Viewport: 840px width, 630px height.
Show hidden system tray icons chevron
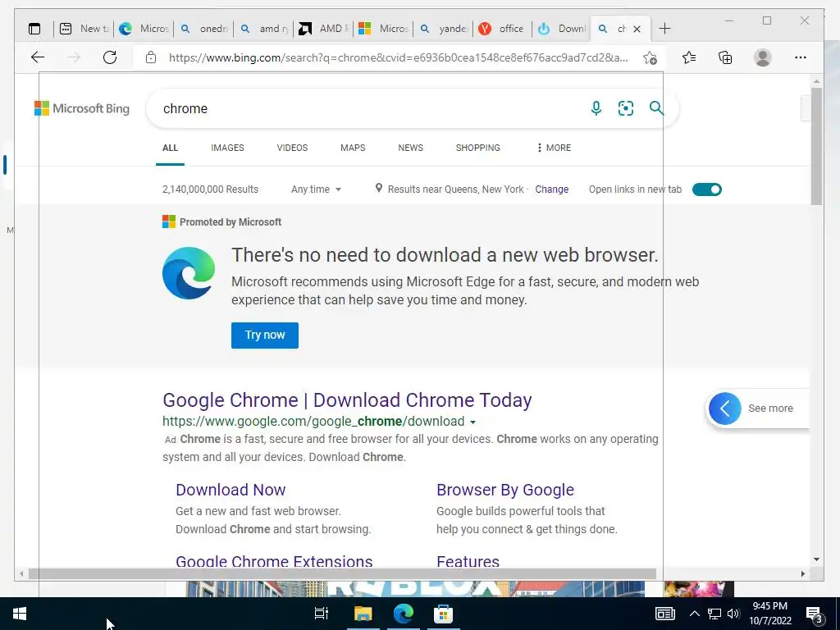point(694,614)
